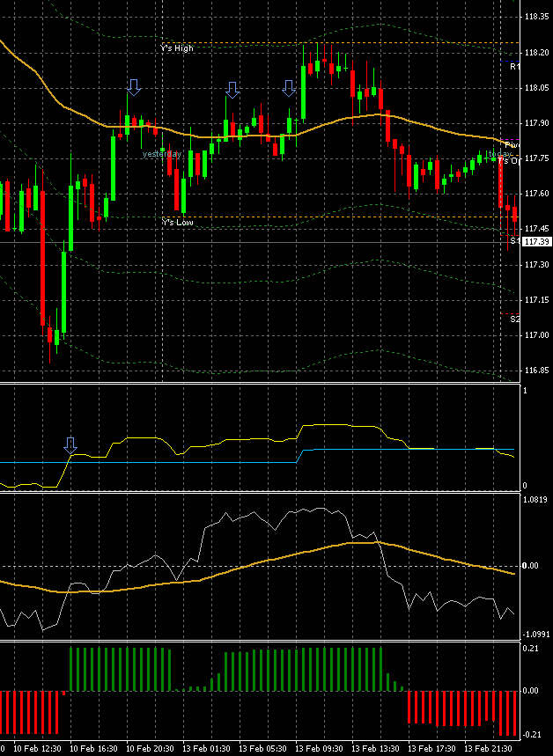Click the 118.05 price axis value
This screenshot has height=756, width=553.
click(x=536, y=88)
